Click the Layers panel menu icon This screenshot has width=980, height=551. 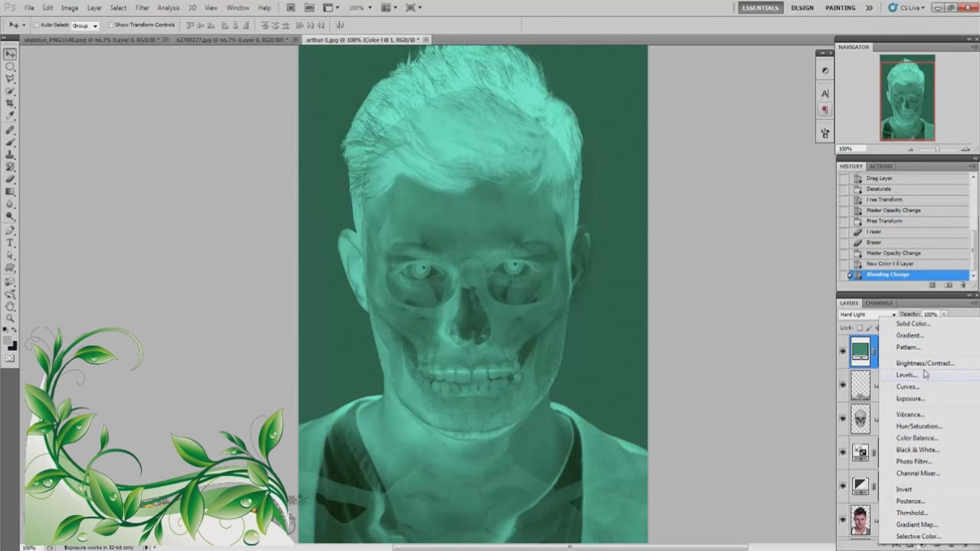973,303
